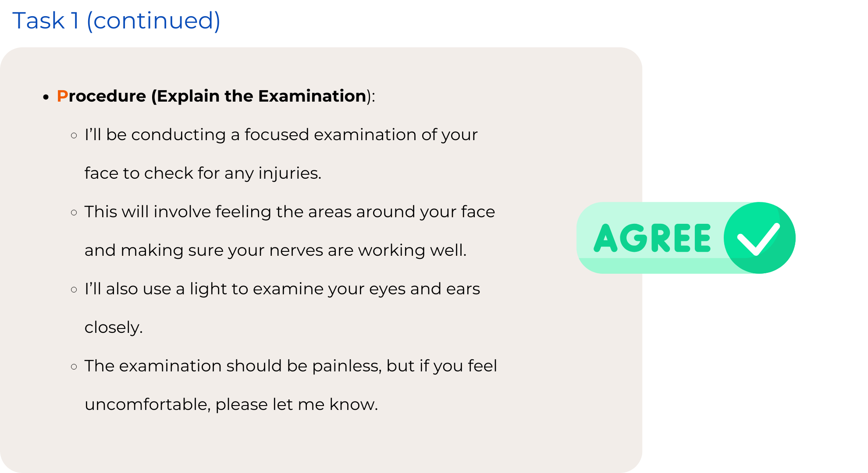Click the word 'continued' in the title
Screen dimensions: 868x473
153,21
